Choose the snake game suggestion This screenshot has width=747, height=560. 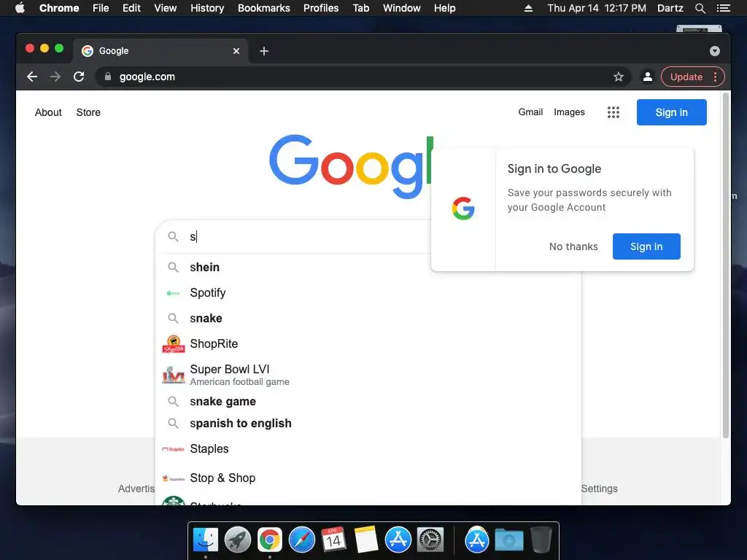tap(368, 402)
